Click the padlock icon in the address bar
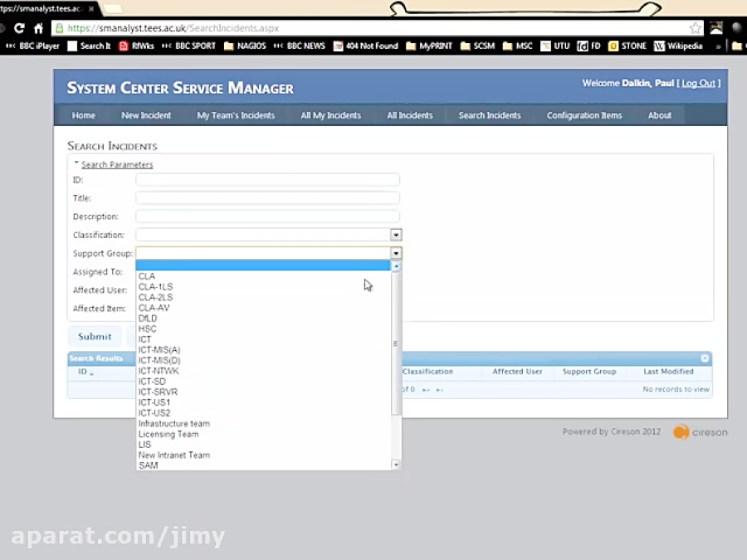The height and width of the screenshot is (560, 747). click(59, 27)
